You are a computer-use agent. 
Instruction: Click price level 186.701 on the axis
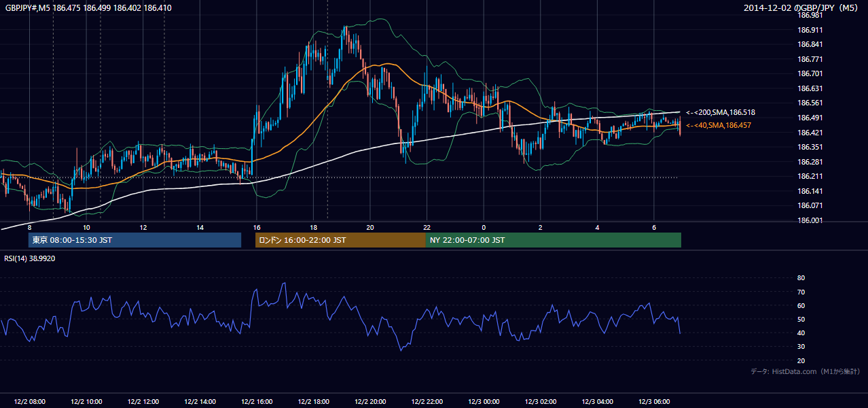pyautogui.click(x=810, y=73)
